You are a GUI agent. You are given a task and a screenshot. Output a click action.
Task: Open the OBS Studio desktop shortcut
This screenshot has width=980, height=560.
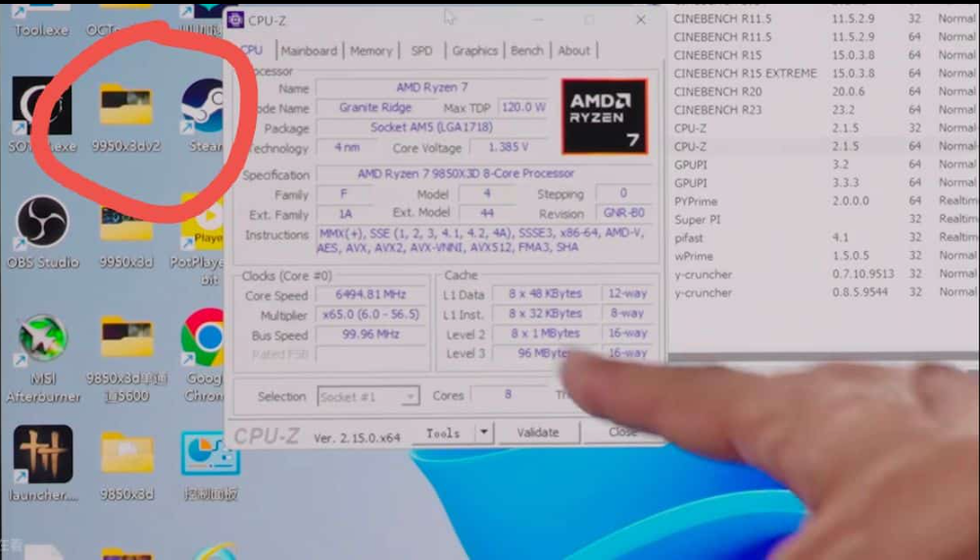coord(42,223)
